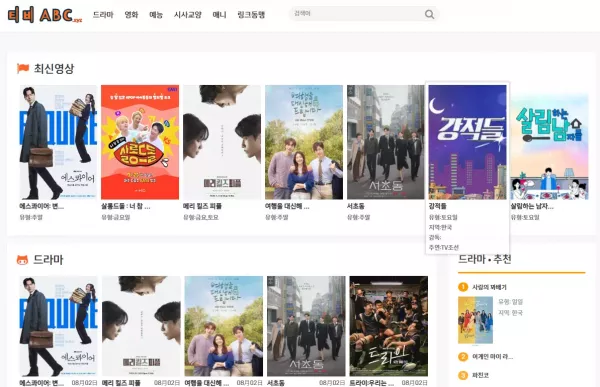Click 서초동 title in 드라마 section
600x387 pixels.
tap(276, 382)
